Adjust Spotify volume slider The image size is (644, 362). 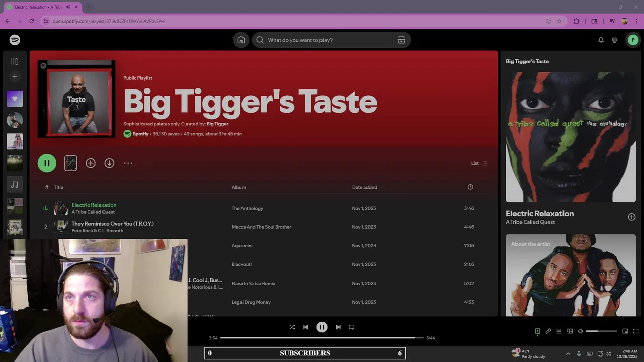(x=601, y=331)
